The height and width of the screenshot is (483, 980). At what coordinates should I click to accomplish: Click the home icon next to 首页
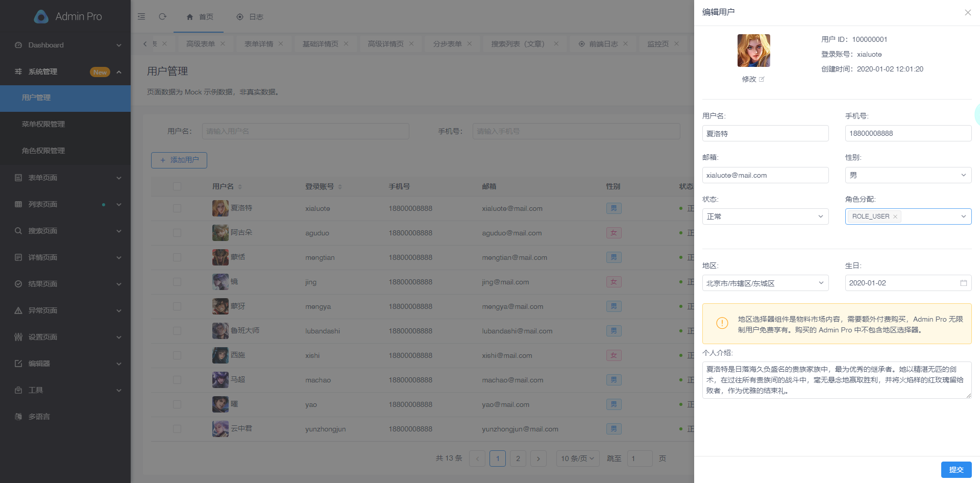pos(189,16)
